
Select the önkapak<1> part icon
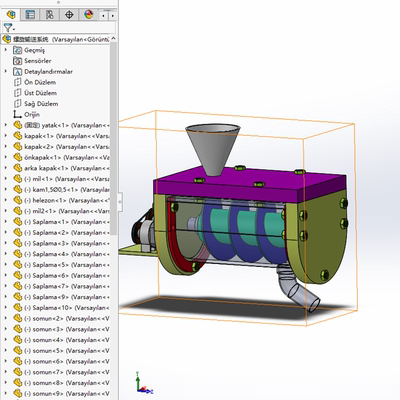coord(18,157)
